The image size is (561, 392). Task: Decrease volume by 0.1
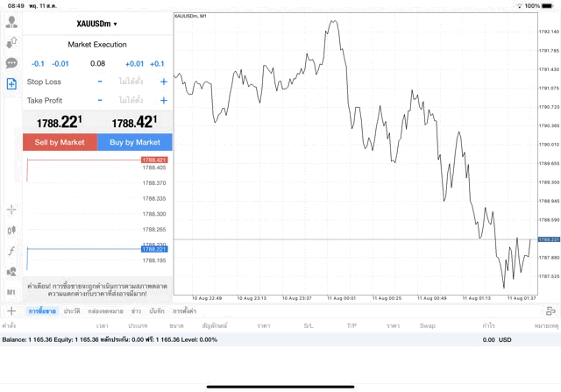point(38,64)
